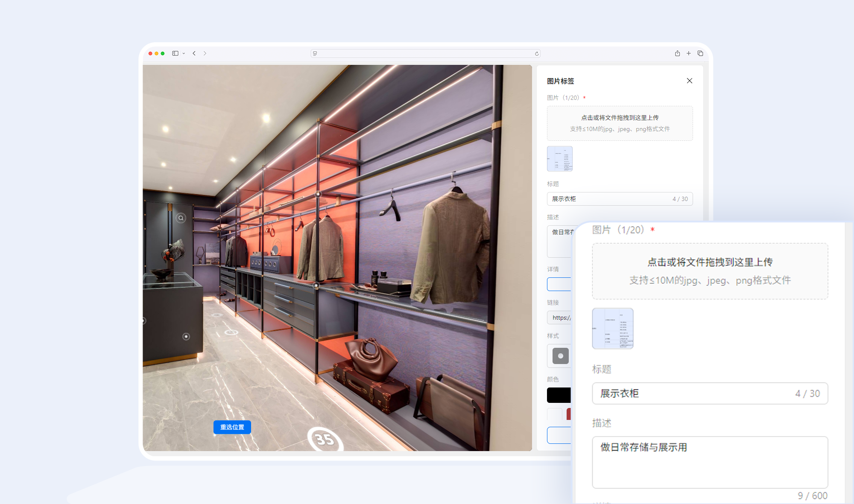
Task: Open the browser share icon
Action: (x=677, y=53)
